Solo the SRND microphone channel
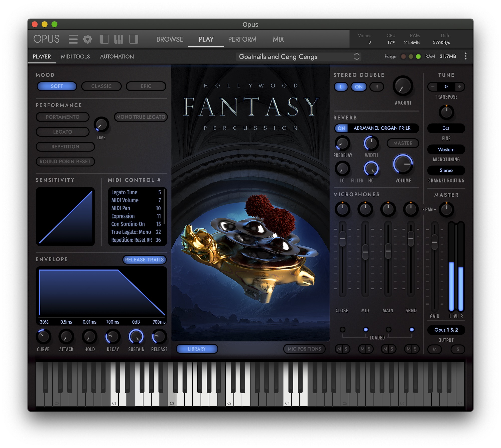Image resolution: width=501 pixels, height=448 pixels. [x=415, y=349]
